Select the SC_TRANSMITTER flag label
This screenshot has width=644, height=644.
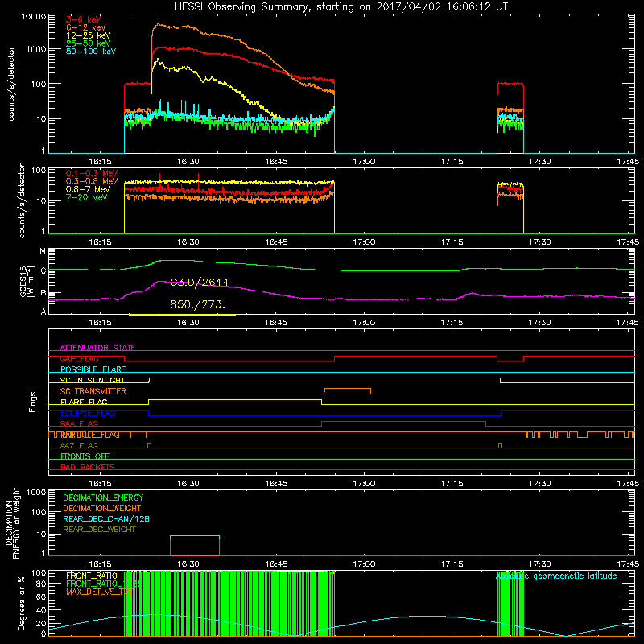[x=93, y=391]
